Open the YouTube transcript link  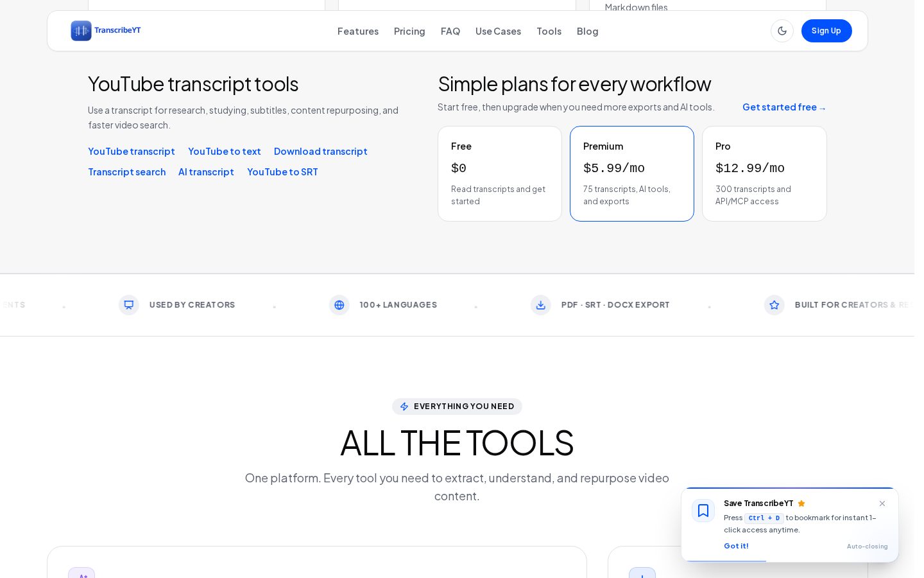132,152
